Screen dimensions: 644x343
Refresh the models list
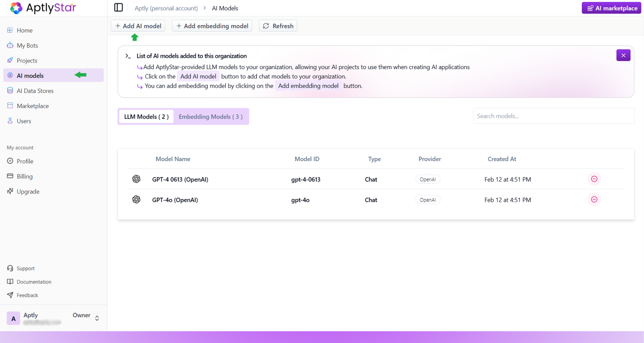(x=278, y=26)
